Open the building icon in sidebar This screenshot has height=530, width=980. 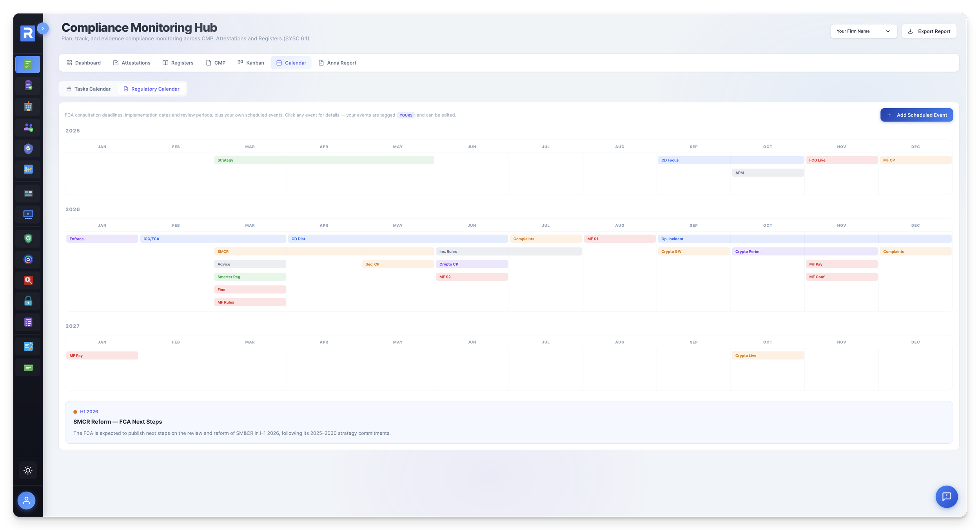[x=28, y=106]
